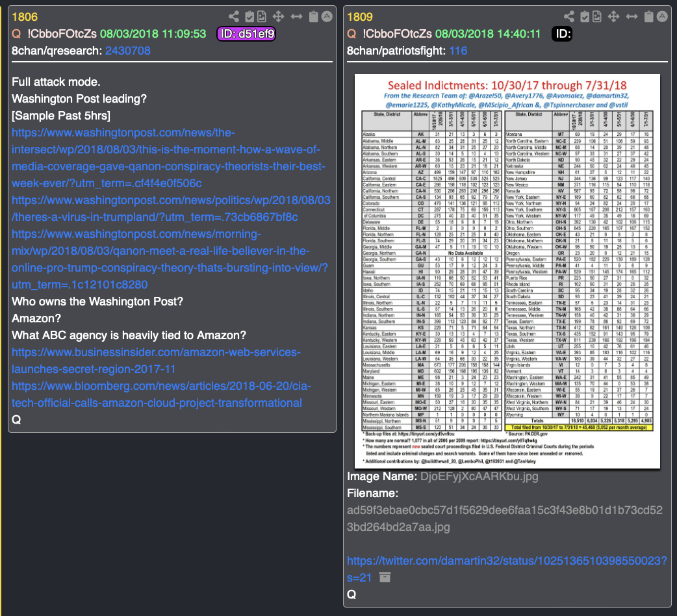This screenshot has height=616, width=677.
Task: Click the share icon on post 1806
Action: point(234,17)
